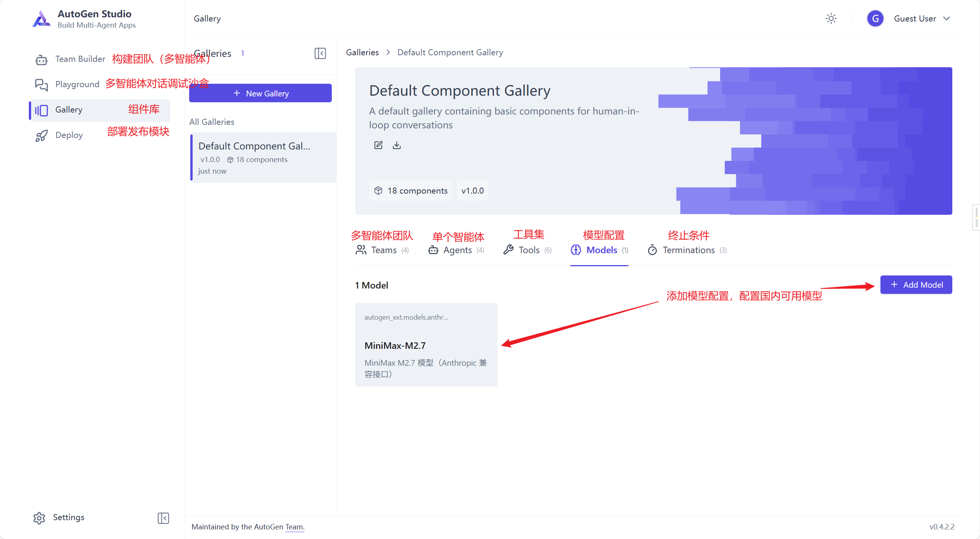This screenshot has height=539, width=980.
Task: Click the v1.0.0 version badge
Action: click(x=473, y=191)
